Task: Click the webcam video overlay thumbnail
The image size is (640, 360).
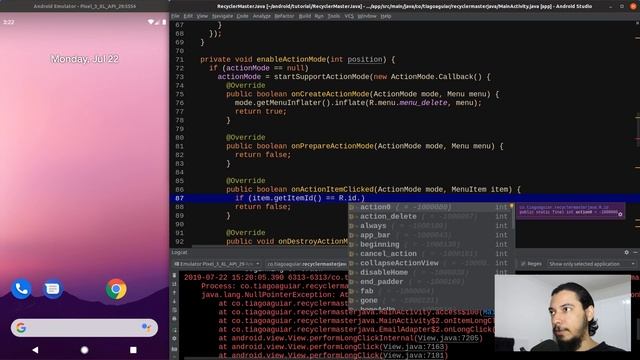Action: pos(562,313)
